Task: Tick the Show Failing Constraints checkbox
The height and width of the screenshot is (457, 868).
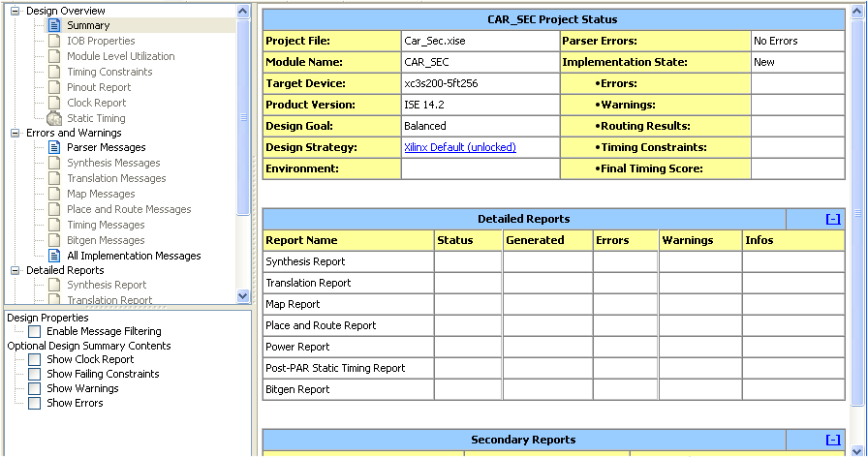Action: [35, 375]
